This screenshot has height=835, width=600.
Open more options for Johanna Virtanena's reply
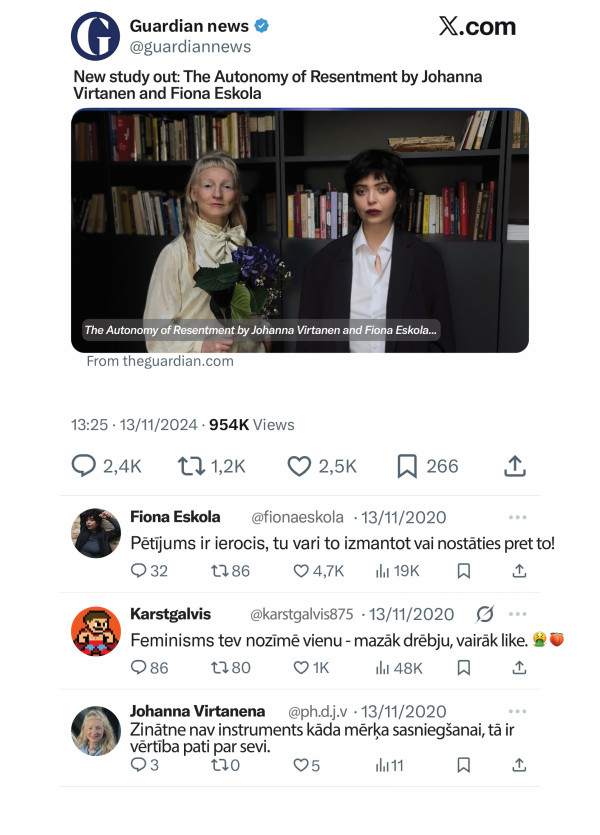pyautogui.click(x=517, y=711)
